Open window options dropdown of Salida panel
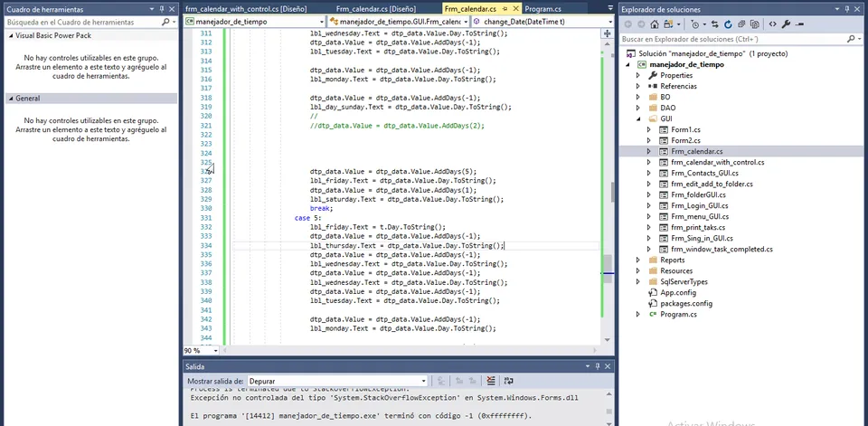The width and height of the screenshot is (868, 426). click(x=586, y=366)
